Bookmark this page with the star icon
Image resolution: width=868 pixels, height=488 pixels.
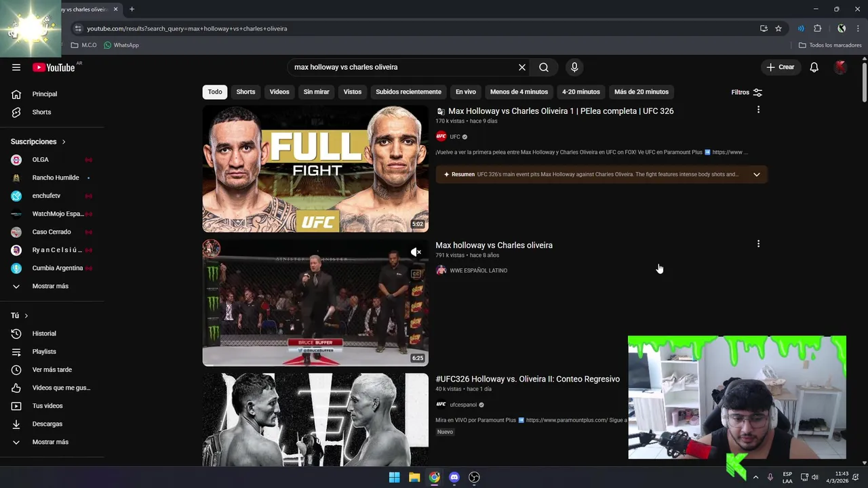pyautogui.click(x=778, y=28)
